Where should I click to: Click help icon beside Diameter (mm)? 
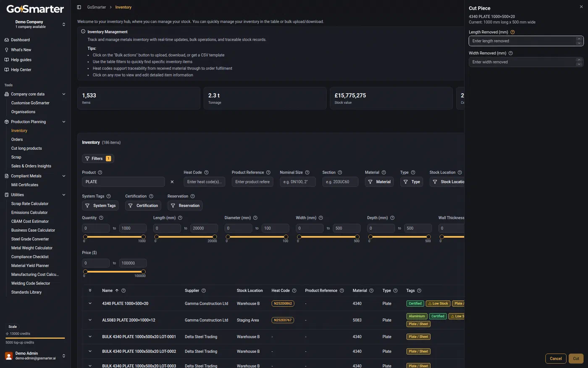coord(255,218)
